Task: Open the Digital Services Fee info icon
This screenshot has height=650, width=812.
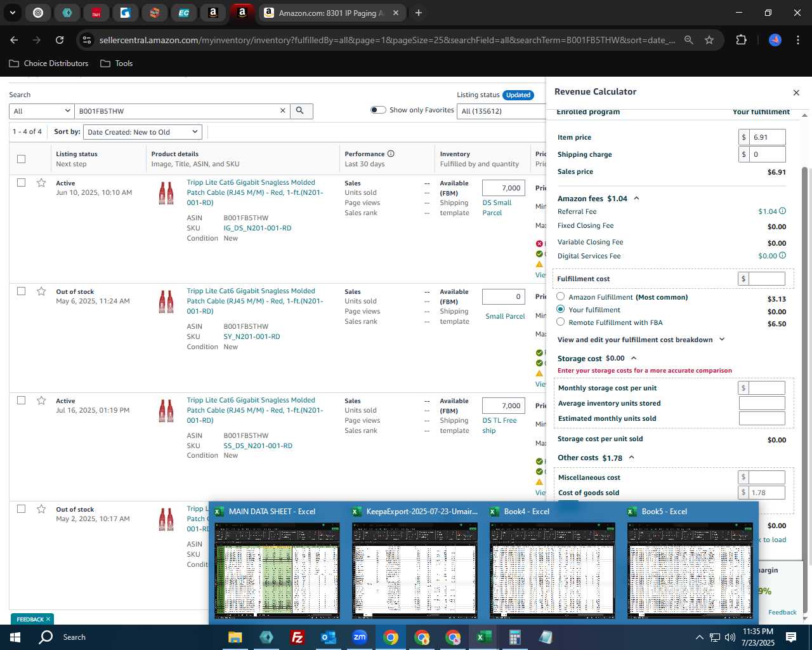Action: click(x=782, y=256)
